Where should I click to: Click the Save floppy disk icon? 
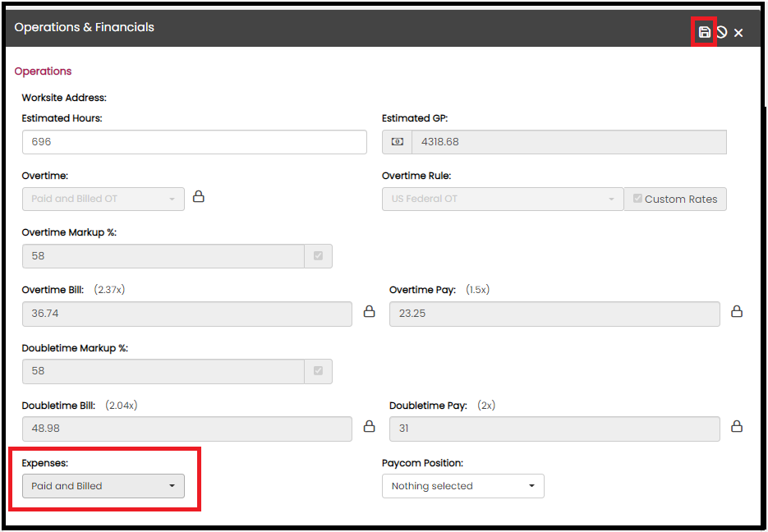pyautogui.click(x=704, y=32)
